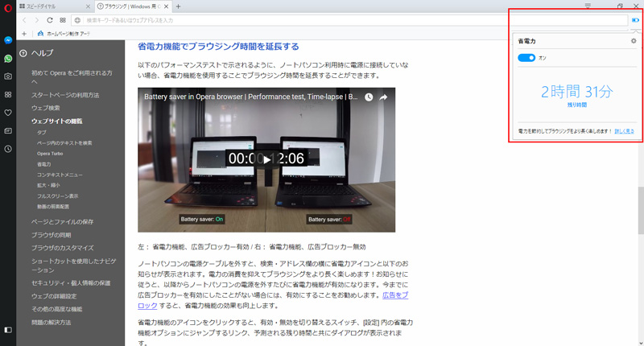Click the 省電力機能でブラウジング時間を延長する heading
Image resolution: width=644 pixels, height=346 pixels.
(x=218, y=47)
